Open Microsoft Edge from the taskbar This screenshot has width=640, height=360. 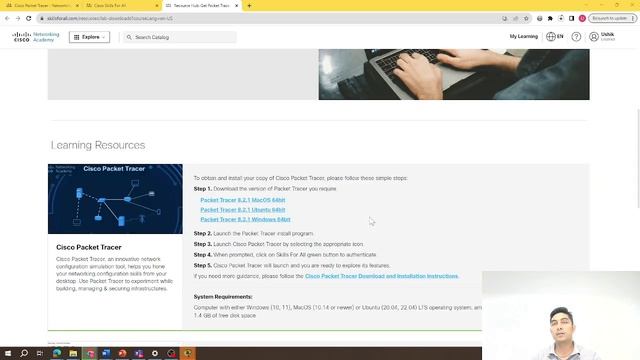(57, 353)
